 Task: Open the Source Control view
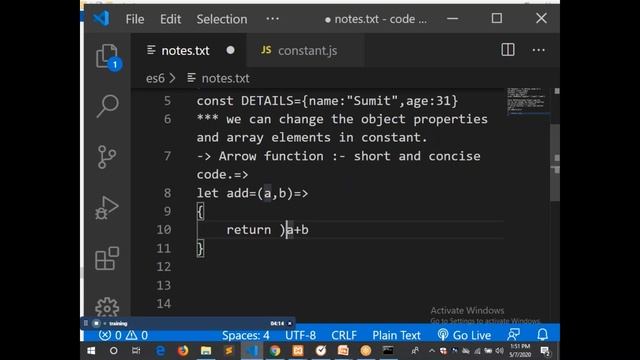coord(107,157)
